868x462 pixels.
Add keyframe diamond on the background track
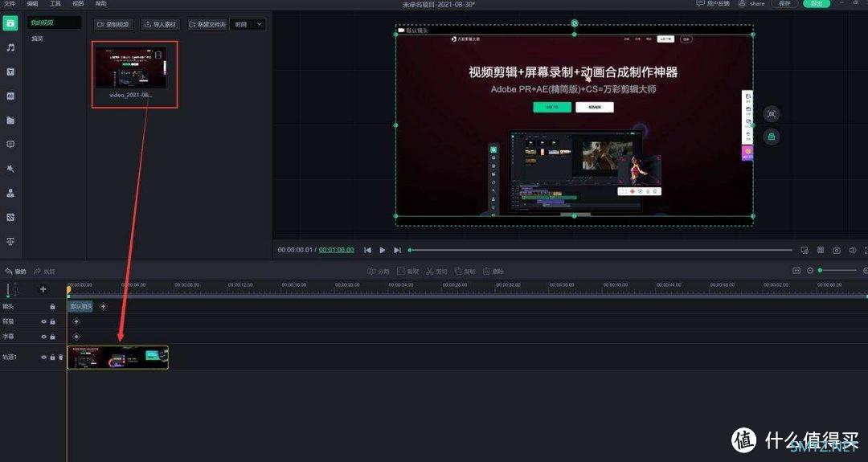pos(76,321)
